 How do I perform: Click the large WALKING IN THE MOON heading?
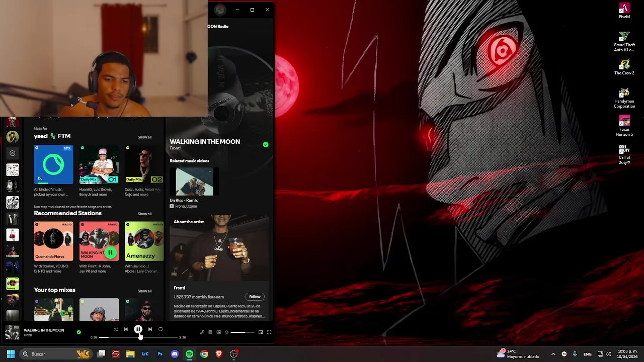[x=205, y=141]
